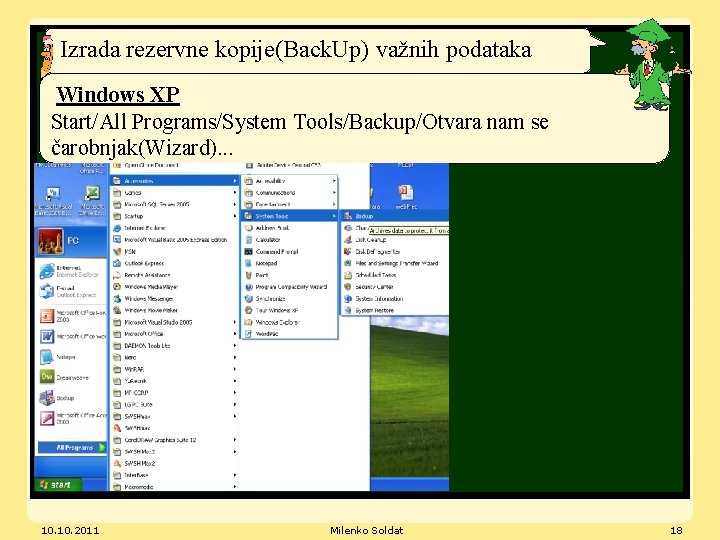Viewport: 720px width, 540px height.
Task: Expand Microsoft Visual Studio 2005 folder
Action: click(174, 322)
